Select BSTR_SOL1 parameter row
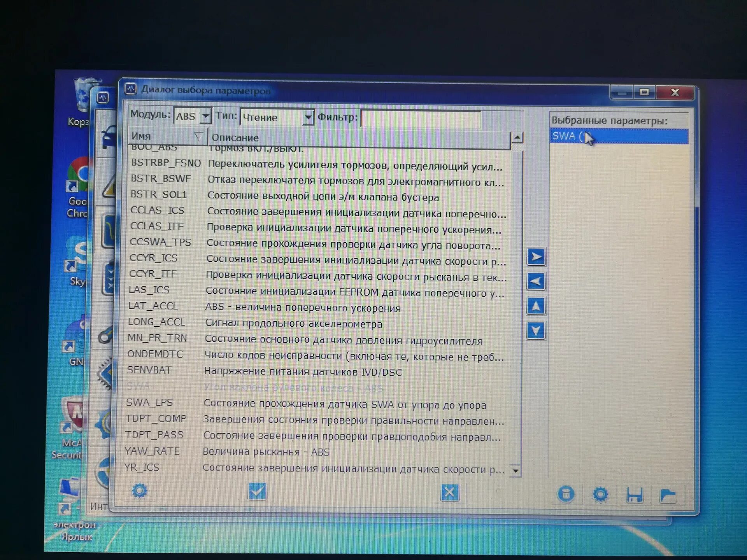This screenshot has height=560, width=747. click(x=318, y=196)
